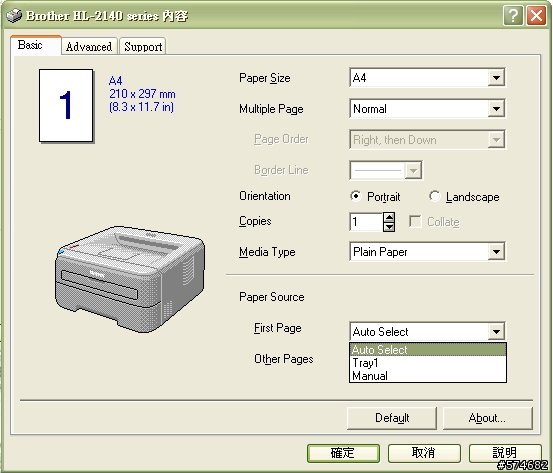Click the 'First Page' label
This screenshot has height=473, width=553.
point(278,328)
